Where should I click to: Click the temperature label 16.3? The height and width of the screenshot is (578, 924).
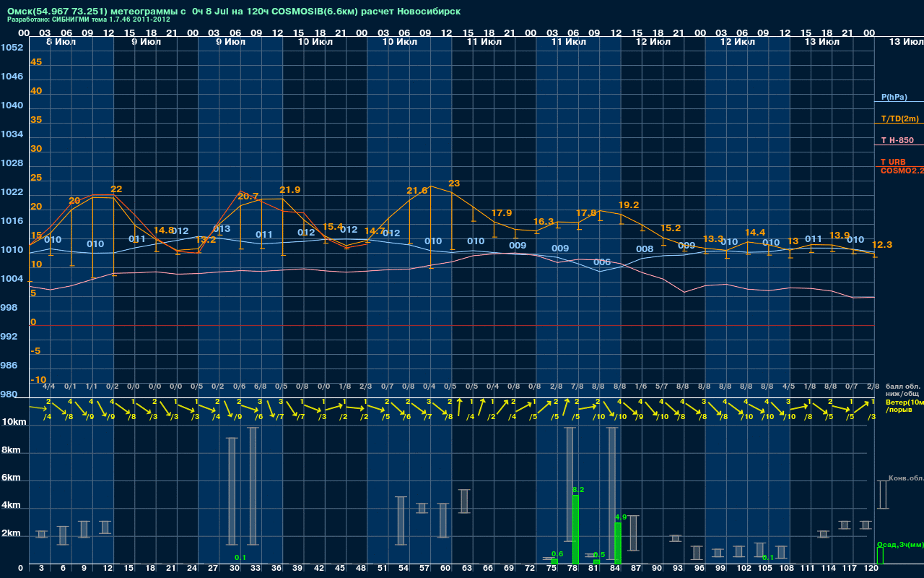(x=544, y=222)
